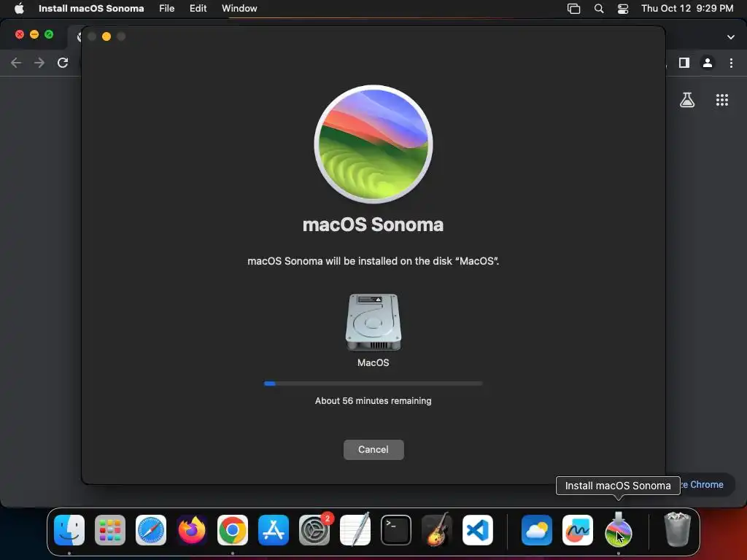Toggle Chrome's side panel icon

point(684,63)
